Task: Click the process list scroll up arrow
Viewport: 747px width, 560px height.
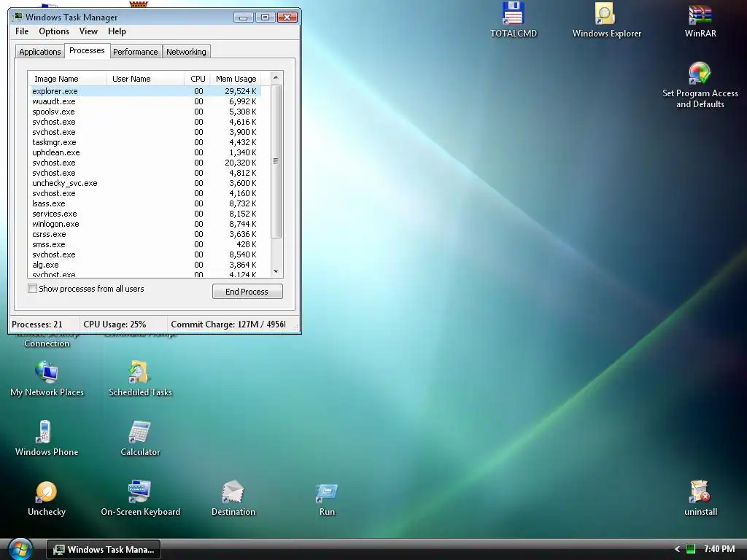Action: [276, 77]
